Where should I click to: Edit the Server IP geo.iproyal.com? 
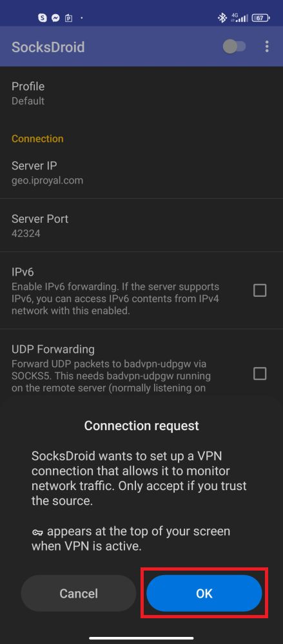142,173
